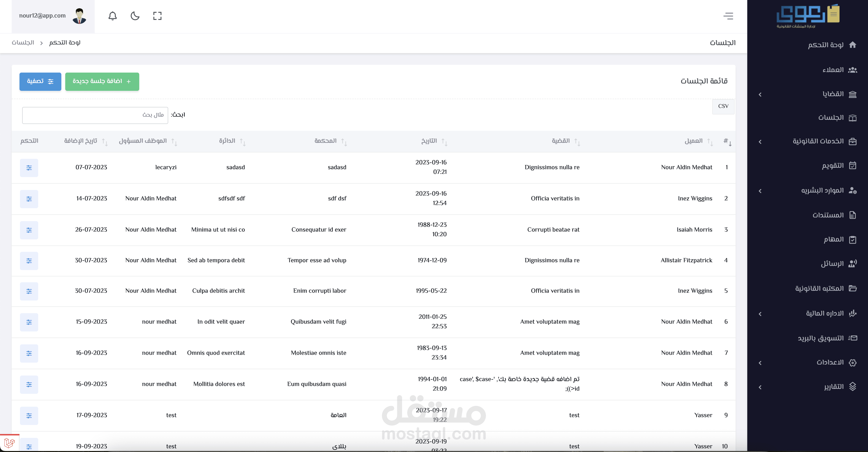868x452 pixels.
Task: Open the notifications bell icon
Action: 112,16
